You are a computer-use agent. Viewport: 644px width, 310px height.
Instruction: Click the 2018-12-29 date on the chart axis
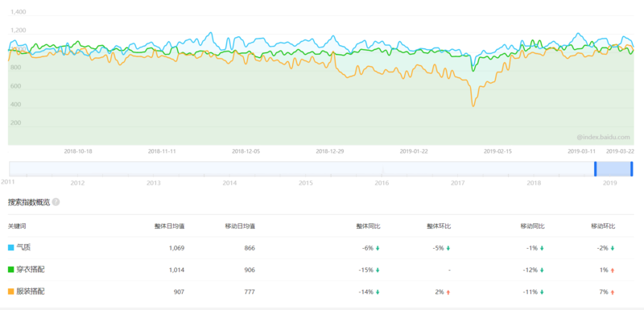click(x=330, y=151)
